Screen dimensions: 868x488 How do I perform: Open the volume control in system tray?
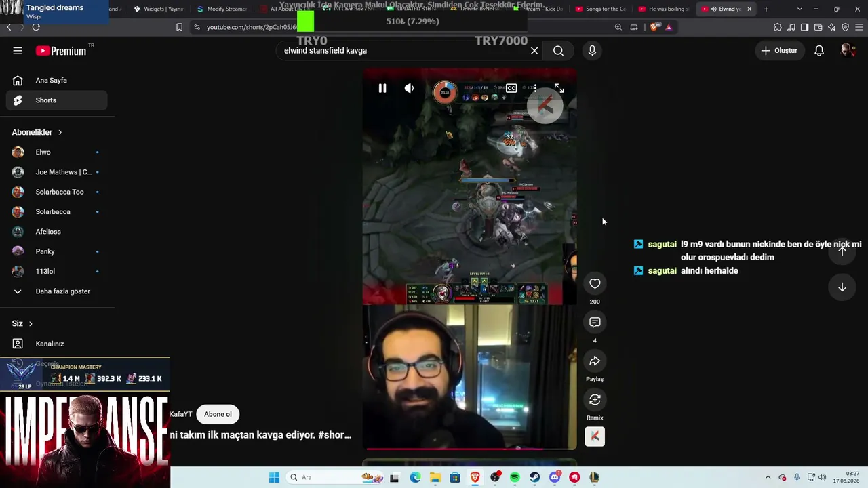(823, 477)
